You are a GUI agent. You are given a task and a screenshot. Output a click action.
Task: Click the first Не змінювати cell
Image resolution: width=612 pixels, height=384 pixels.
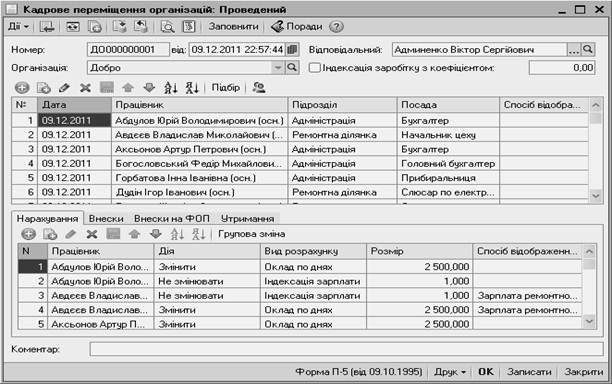tap(207, 281)
